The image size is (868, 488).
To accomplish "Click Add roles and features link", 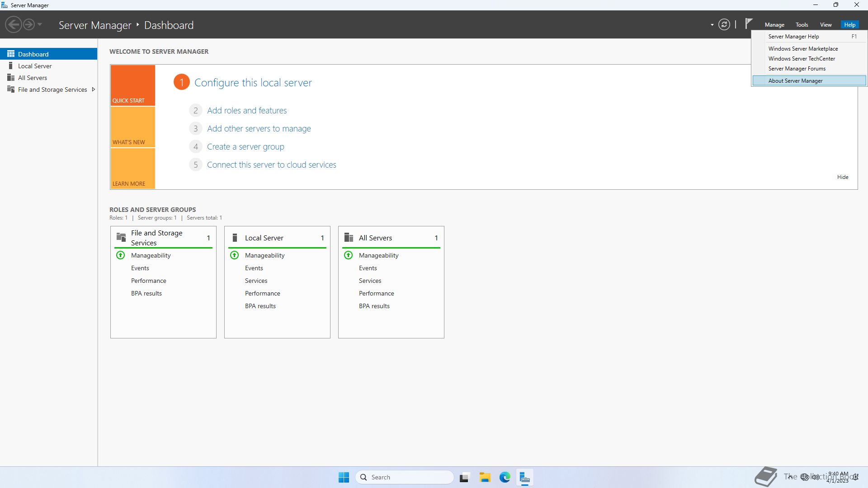I will (x=247, y=110).
